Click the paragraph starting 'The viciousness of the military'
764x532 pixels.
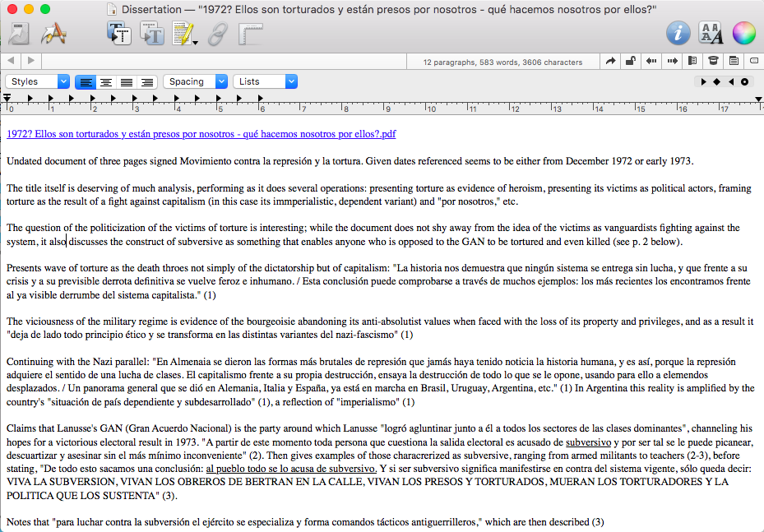click(380, 328)
